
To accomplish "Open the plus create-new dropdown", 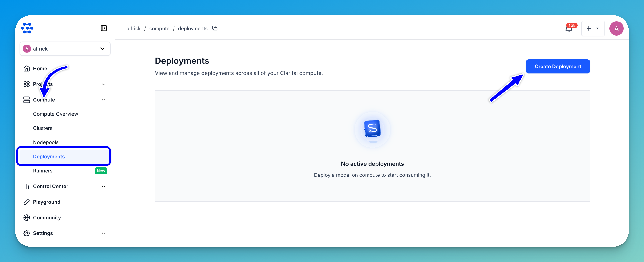I will [593, 28].
